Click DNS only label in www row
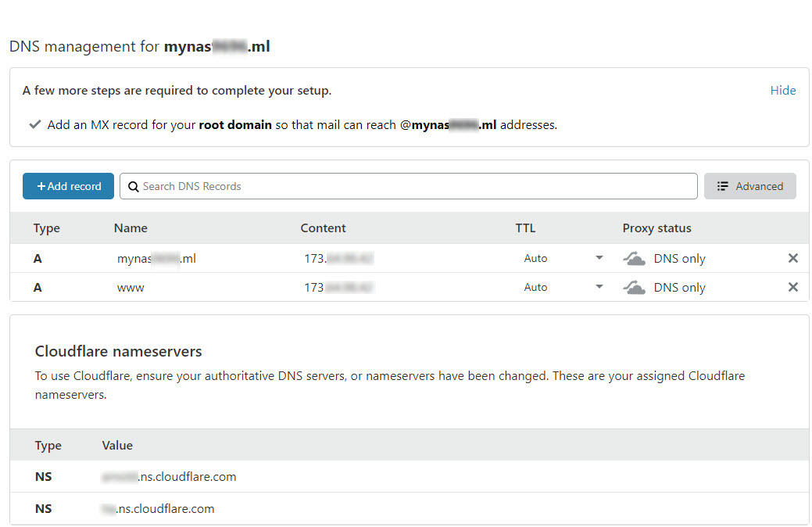This screenshot has height=527, width=812. [679, 288]
